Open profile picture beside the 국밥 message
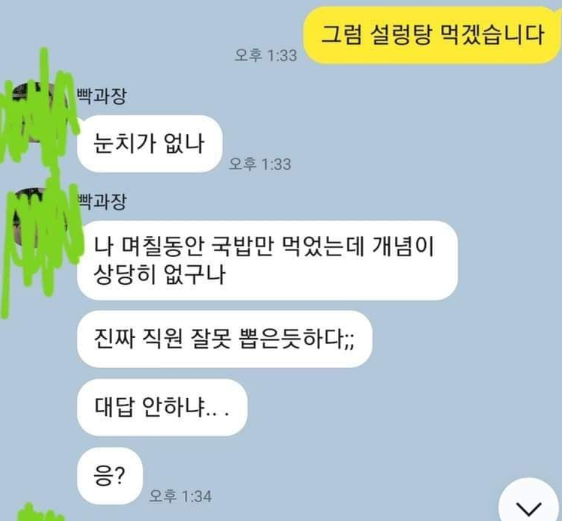562x521 pixels. pyautogui.click(x=39, y=218)
